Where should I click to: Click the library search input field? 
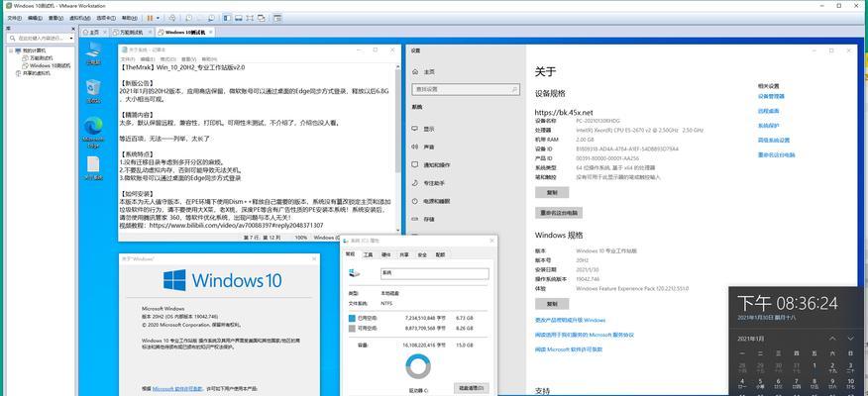[x=40, y=39]
